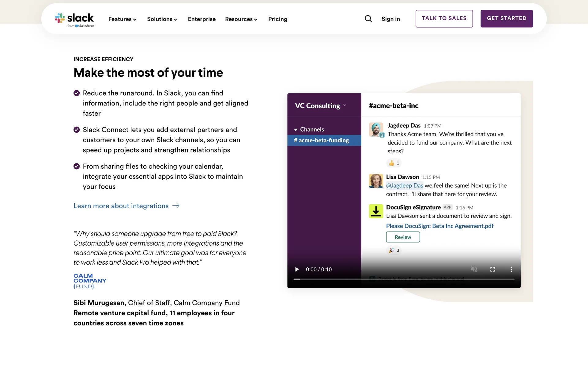Click the DocuSign eSignature app icon
This screenshot has height=368, width=588.
click(x=376, y=211)
